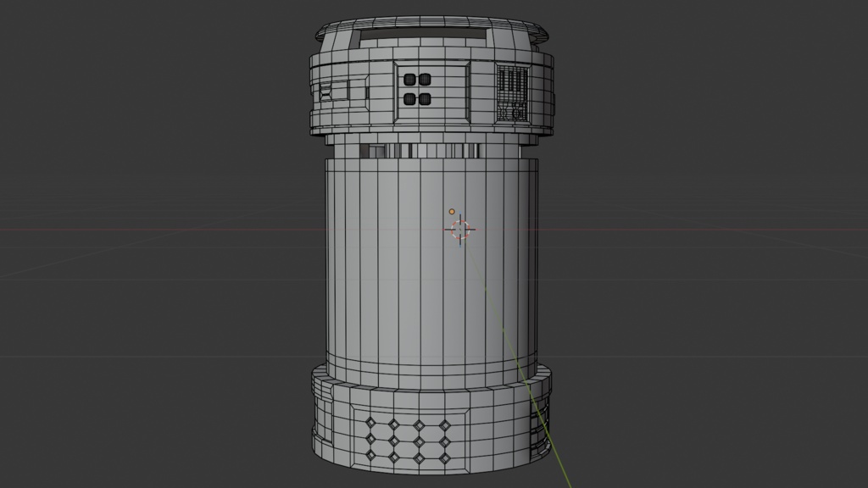The image size is (868, 488).
Task: Click the 3D cursor crosshair on the cylinder
Action: tap(460, 230)
